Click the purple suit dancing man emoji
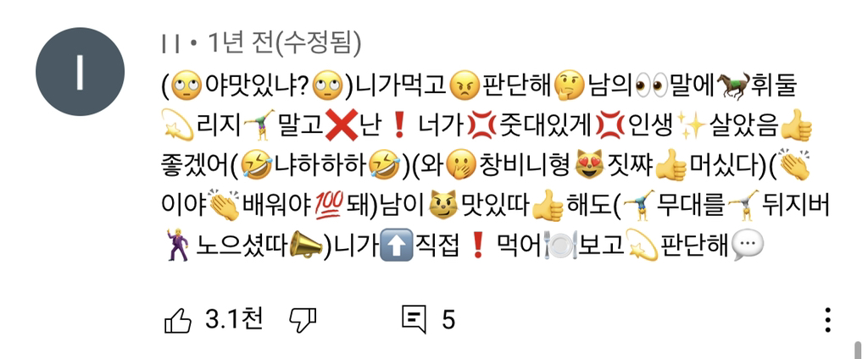This screenshot has width=868, height=359. coord(178,246)
